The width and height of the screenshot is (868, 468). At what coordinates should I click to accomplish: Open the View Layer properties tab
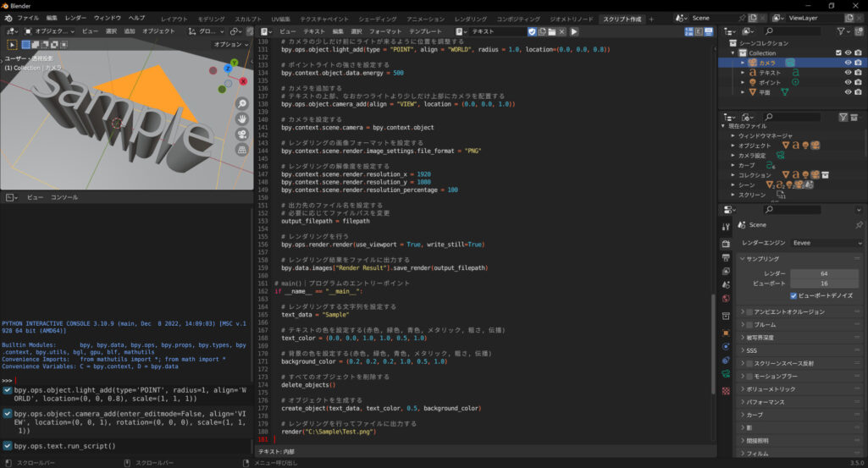[x=726, y=271]
